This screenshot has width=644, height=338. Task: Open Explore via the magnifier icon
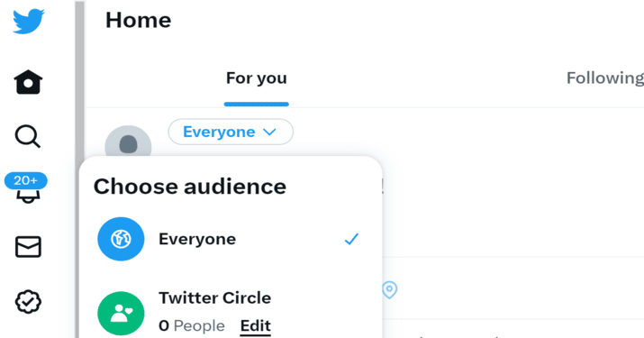pyautogui.click(x=28, y=136)
